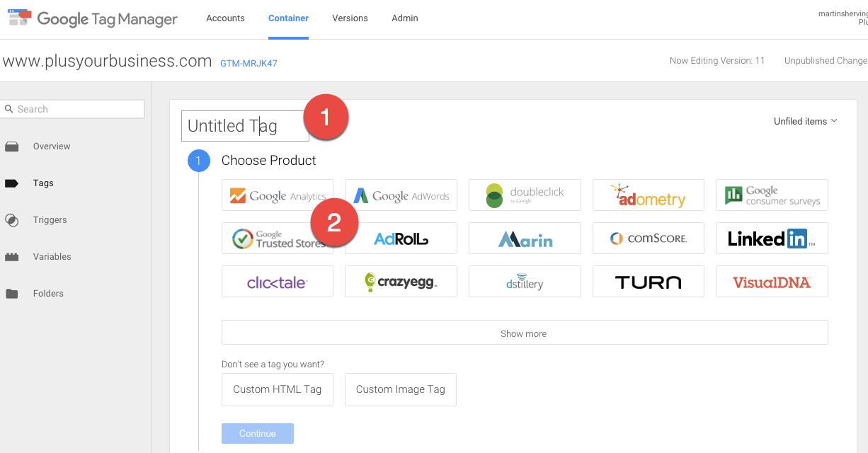Select the Adometry product tile
Viewport: 868px width, 453px height.
pos(649,195)
